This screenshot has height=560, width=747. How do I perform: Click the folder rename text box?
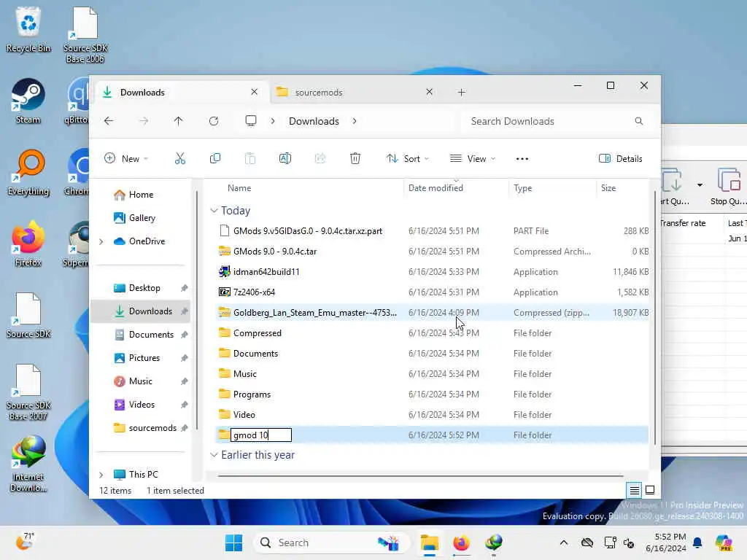point(261,435)
